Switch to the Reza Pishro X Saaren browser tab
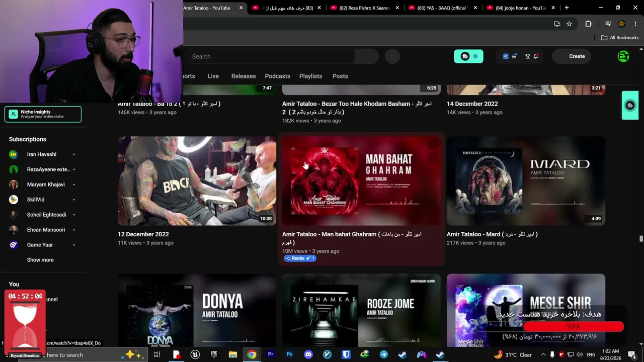This screenshot has width=644, height=362. (x=365, y=8)
